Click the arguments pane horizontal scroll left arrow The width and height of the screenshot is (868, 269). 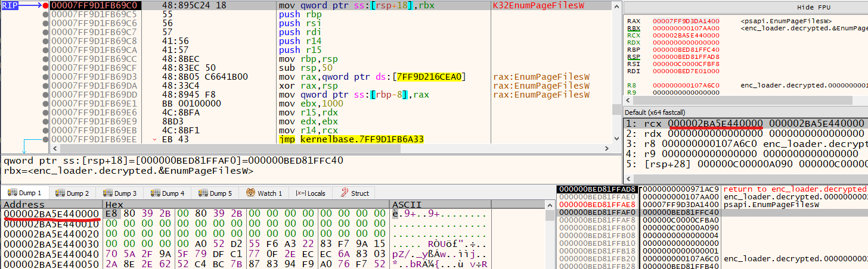coord(628,179)
